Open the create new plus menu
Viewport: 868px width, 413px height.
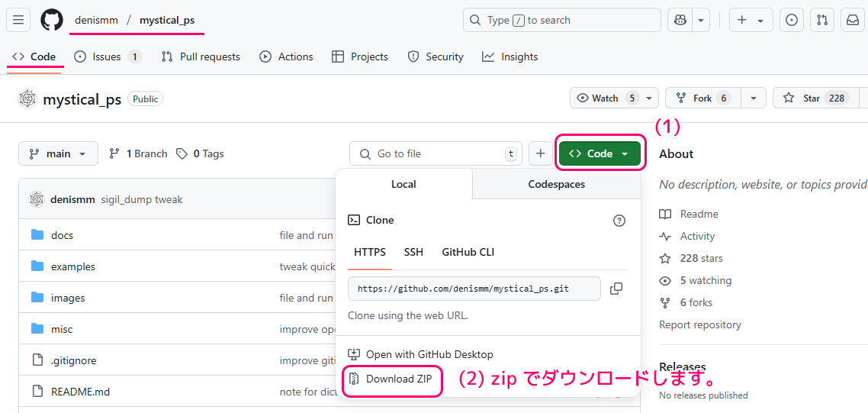click(751, 20)
